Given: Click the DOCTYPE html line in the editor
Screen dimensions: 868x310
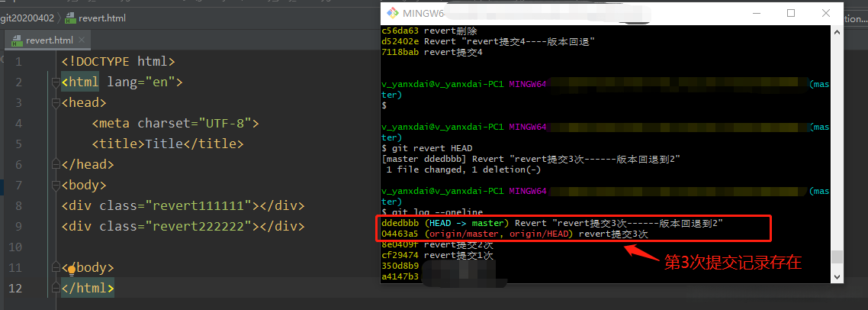Looking at the screenshot, I should (118, 61).
